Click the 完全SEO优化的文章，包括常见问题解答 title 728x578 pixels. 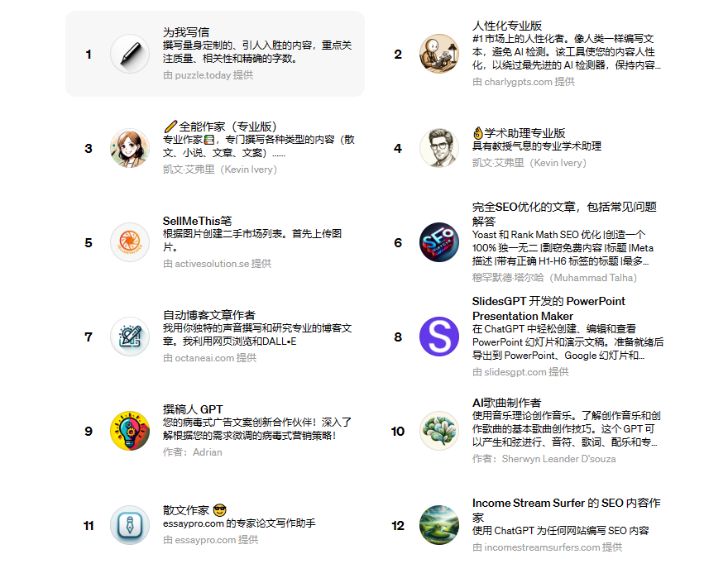564,214
